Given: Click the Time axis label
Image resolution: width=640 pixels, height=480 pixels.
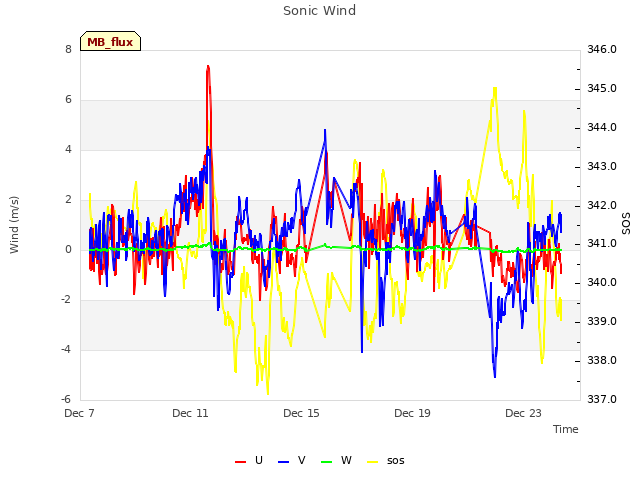Looking at the screenshot, I should (566, 429).
